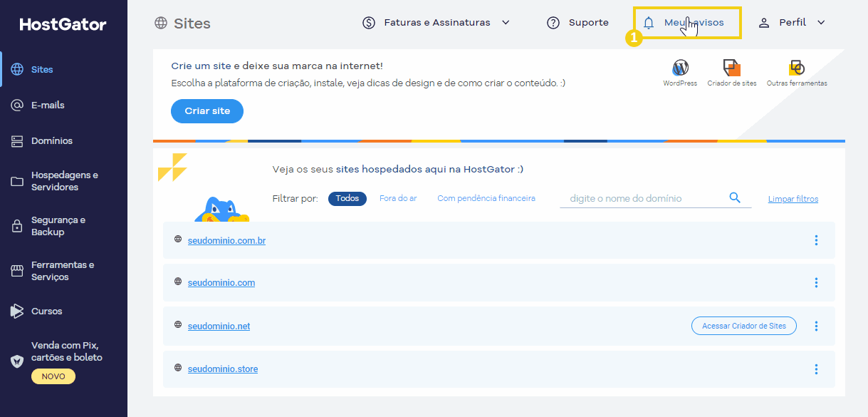Open options menu for seudominio.com row
Viewport: 868px width, 417px height.
tap(816, 283)
